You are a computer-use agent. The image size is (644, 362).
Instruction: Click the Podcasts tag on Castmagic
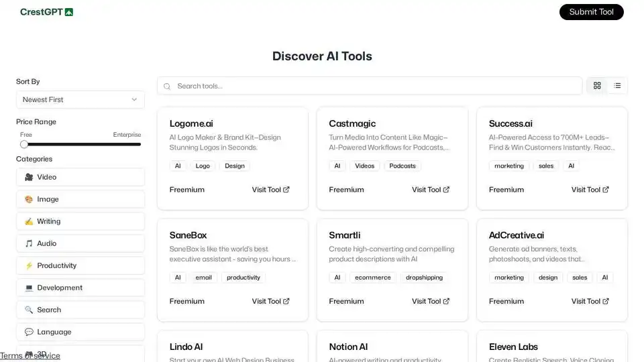402,166
